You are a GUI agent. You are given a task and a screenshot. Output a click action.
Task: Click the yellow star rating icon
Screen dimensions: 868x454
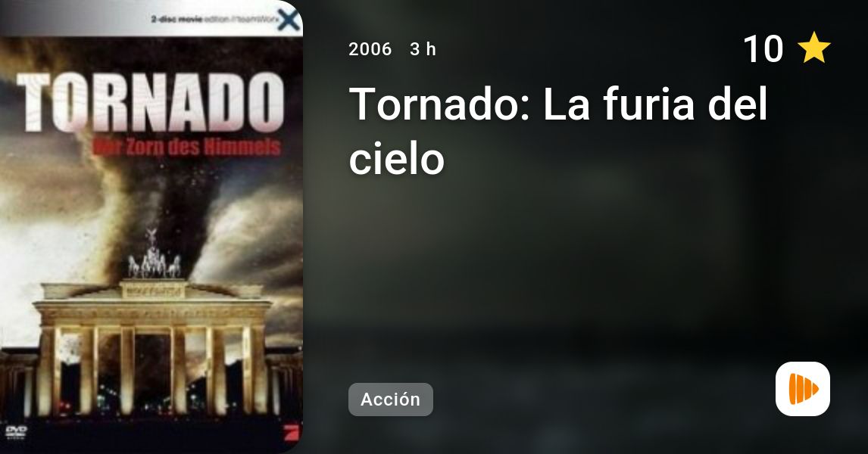coord(813,48)
